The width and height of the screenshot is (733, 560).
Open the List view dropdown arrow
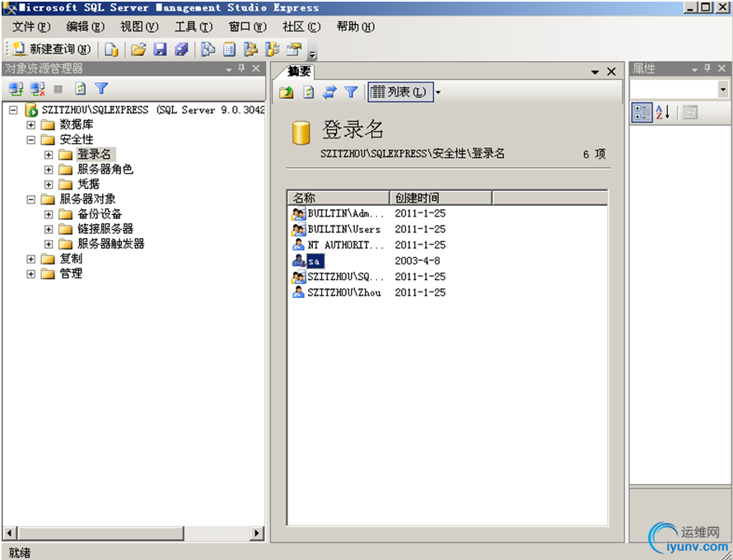pyautogui.click(x=438, y=92)
